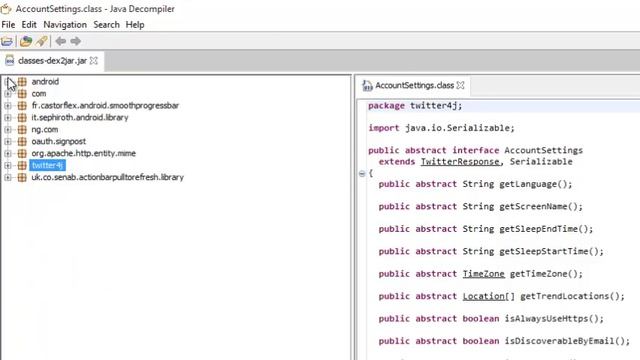Expand the fr.castorflex.android.smoothprogressbar node

8,106
